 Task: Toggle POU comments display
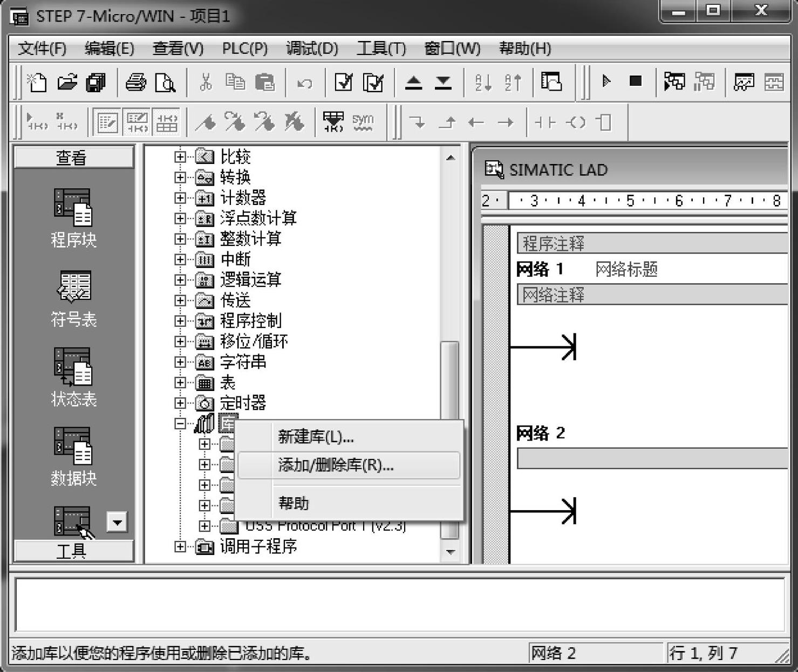tap(107, 122)
